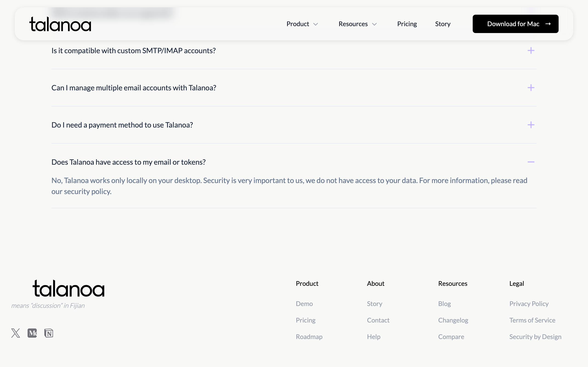Visit the Changelog footer link
Viewport: 588px width, 367px height.
click(x=453, y=320)
